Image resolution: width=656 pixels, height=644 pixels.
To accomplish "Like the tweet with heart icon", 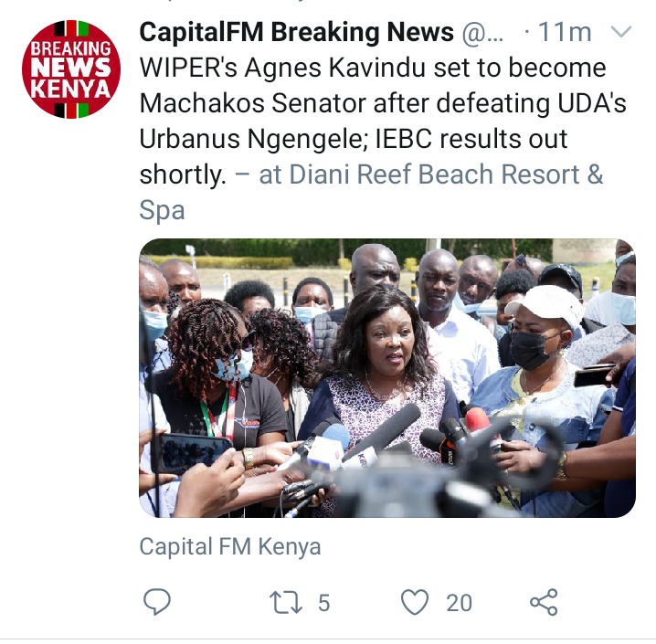I will 415,603.
